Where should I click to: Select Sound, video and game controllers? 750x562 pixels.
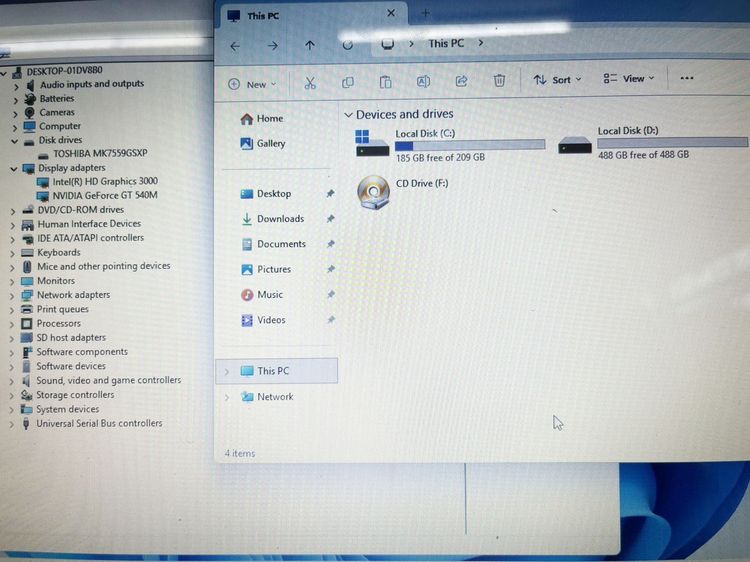tap(109, 380)
